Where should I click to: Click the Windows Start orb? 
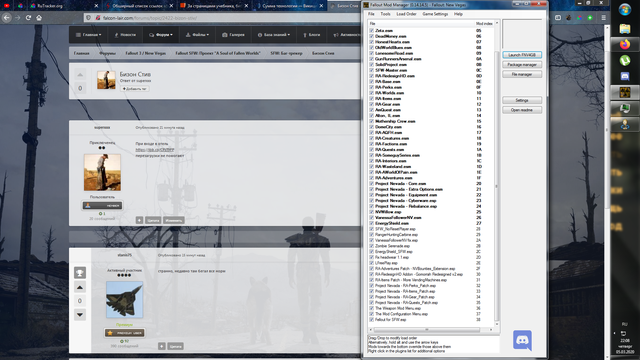click(x=624, y=10)
